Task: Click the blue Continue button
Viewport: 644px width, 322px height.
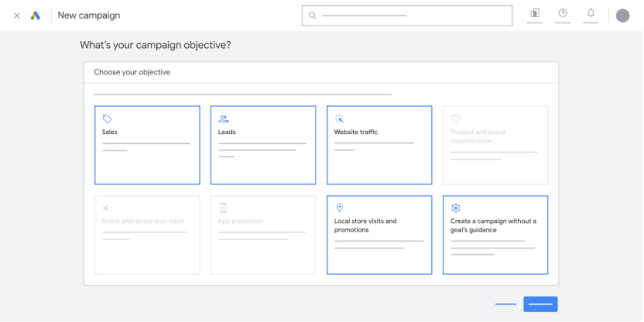Action: 540,304
